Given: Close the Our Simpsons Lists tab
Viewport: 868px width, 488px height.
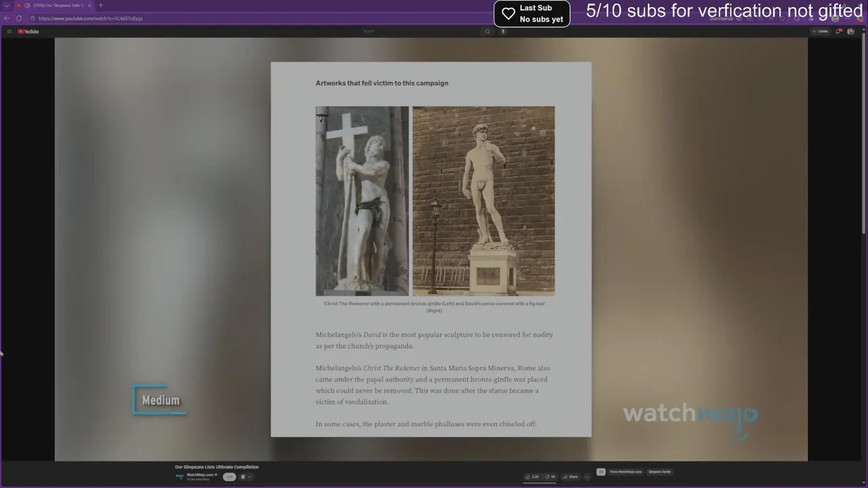Looking at the screenshot, I should pos(90,5).
